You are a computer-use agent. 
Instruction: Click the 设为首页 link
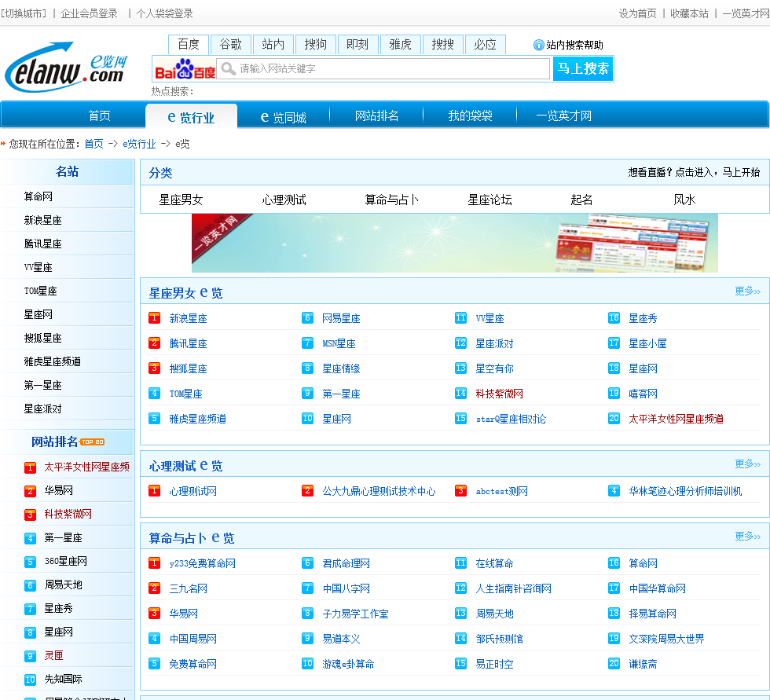637,13
